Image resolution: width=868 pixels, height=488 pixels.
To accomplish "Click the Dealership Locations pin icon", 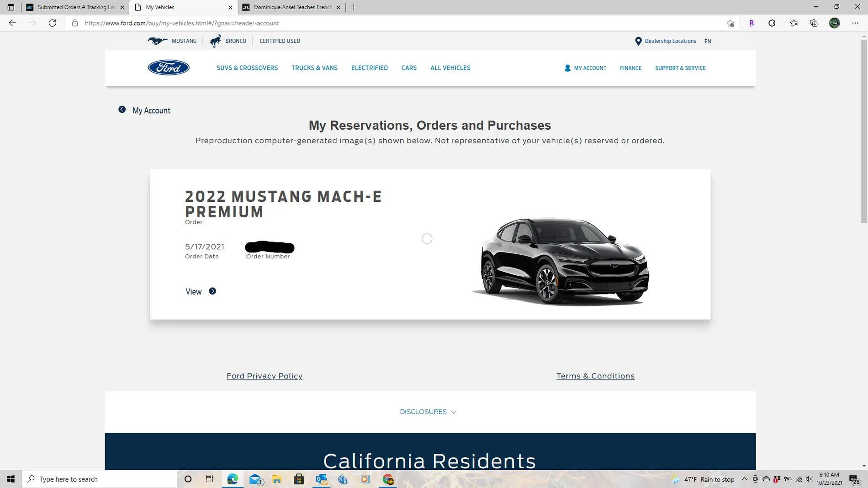I will pyautogui.click(x=638, y=41).
